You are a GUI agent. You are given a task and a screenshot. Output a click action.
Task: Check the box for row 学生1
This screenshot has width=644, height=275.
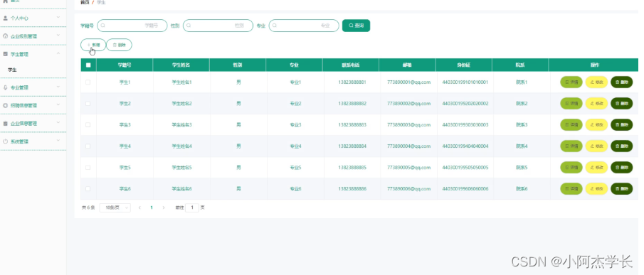88,82
